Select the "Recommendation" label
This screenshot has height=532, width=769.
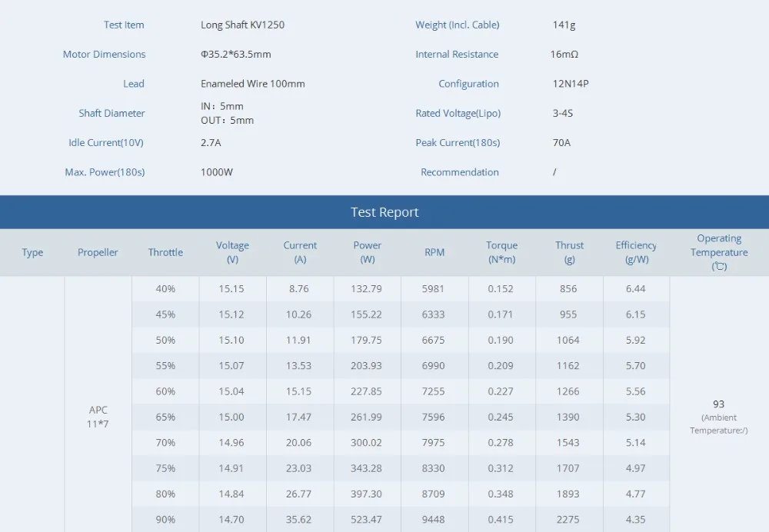pos(460,171)
